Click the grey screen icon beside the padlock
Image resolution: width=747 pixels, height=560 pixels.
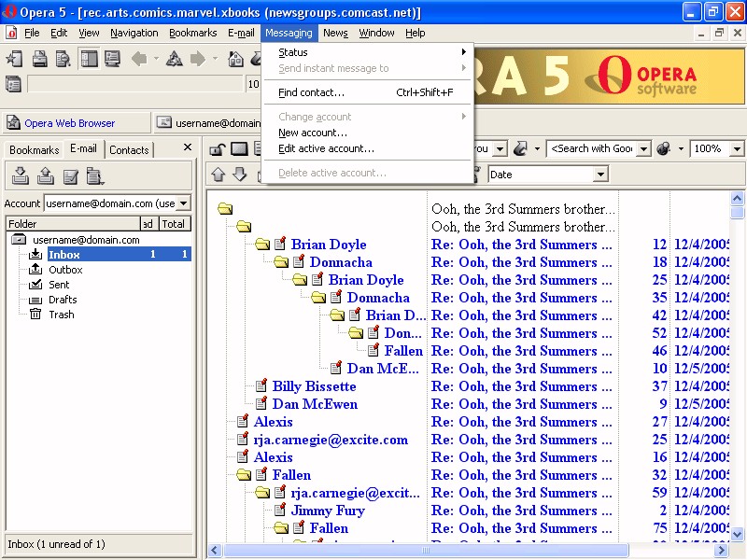click(x=239, y=149)
